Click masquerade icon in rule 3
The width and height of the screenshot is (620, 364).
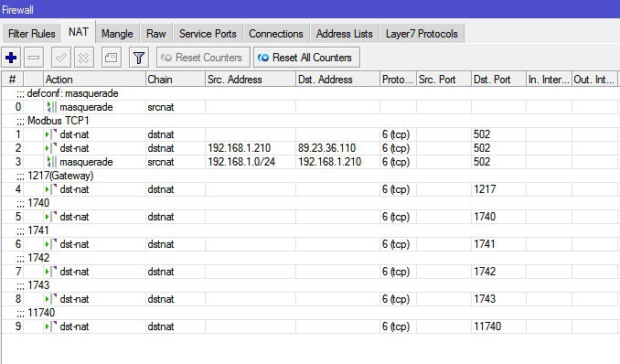[52, 162]
